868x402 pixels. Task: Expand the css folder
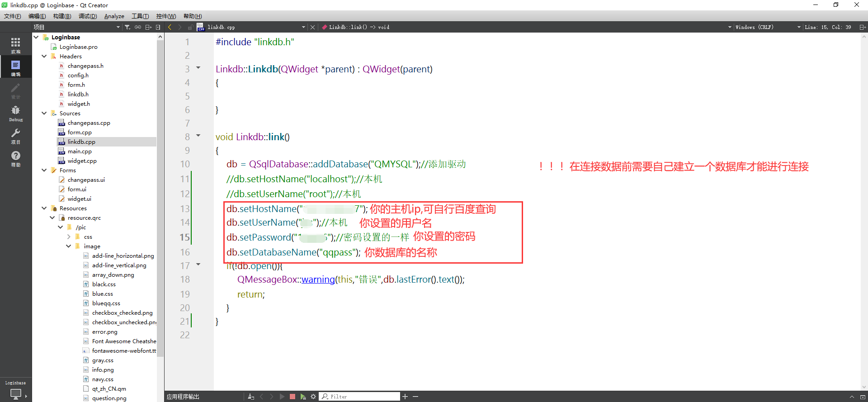(69, 236)
